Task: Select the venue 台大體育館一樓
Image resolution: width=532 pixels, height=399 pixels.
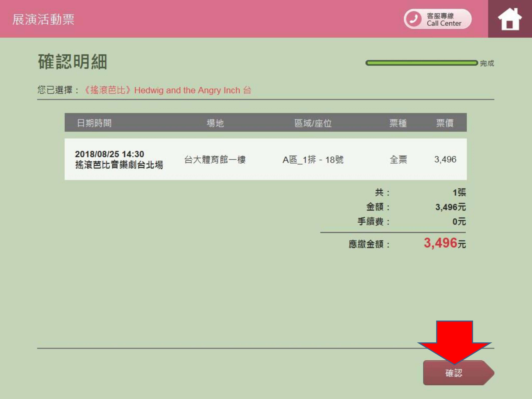Action: click(x=215, y=159)
